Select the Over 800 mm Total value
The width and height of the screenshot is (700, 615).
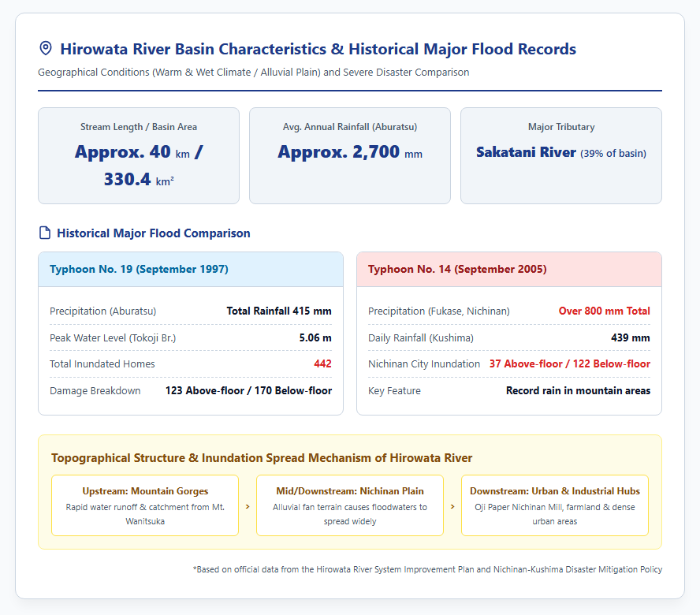coord(605,311)
